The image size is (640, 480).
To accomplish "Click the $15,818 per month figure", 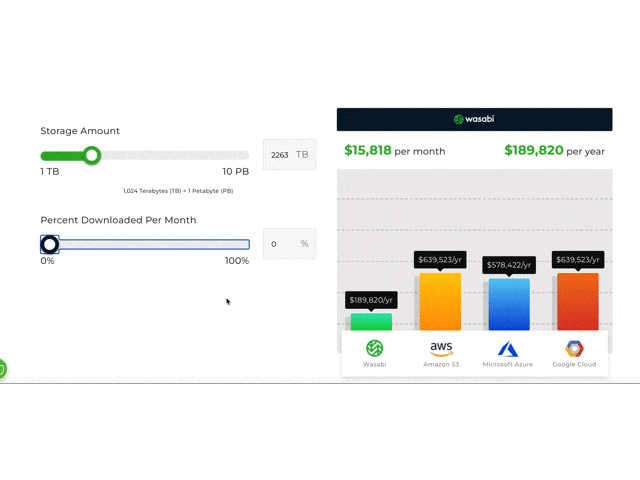I will 395,151.
